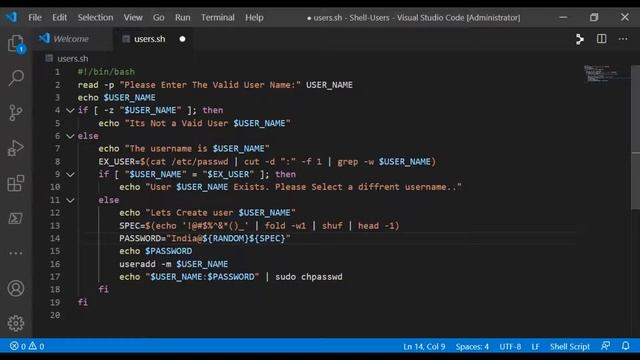Place cursor on the #!/bin/bash line
The height and width of the screenshot is (360, 640).
pos(106,72)
